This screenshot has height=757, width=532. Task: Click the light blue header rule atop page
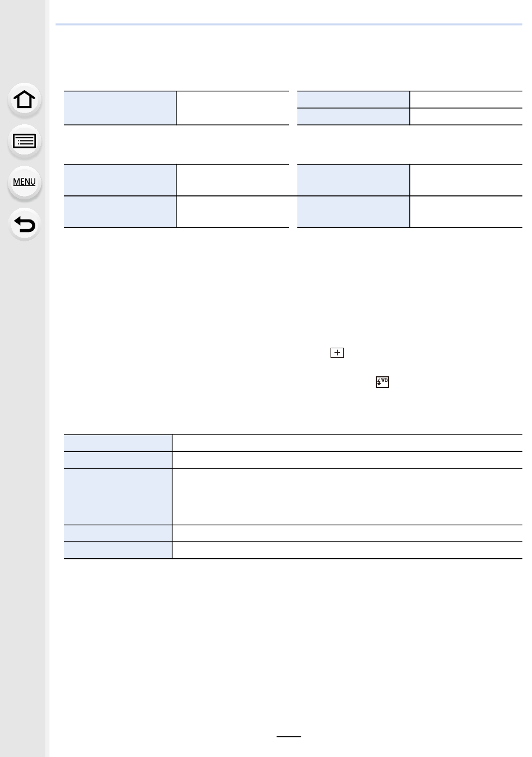click(x=289, y=25)
